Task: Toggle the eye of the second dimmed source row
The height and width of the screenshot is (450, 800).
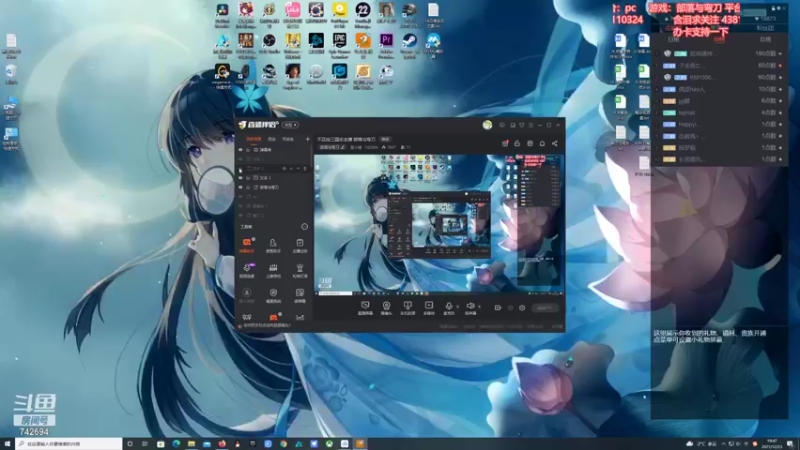Action: pos(240,159)
